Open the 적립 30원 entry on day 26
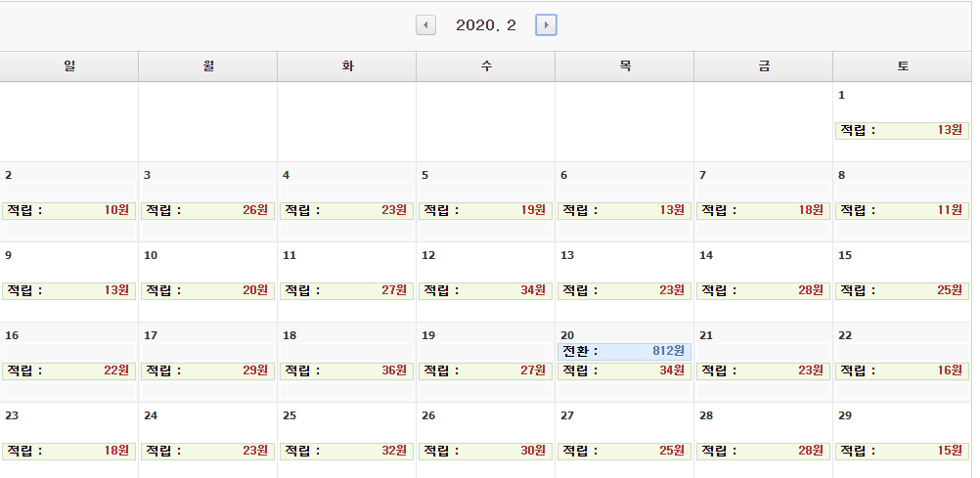Image resolution: width=980 pixels, height=478 pixels. [x=485, y=451]
